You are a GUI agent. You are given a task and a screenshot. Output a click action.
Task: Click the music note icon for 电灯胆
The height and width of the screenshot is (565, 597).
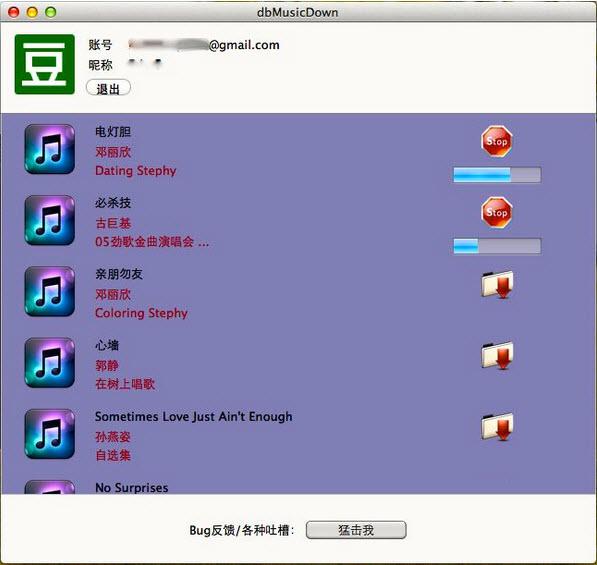(x=49, y=149)
